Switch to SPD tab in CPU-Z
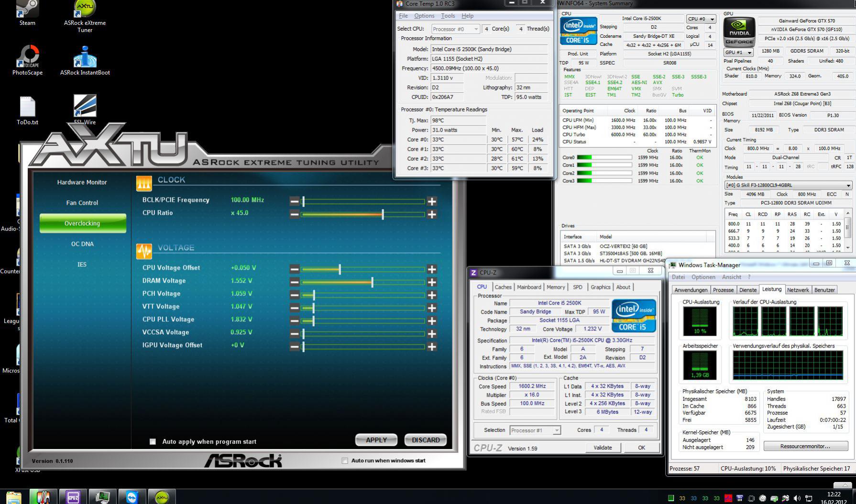The image size is (856, 504). pyautogui.click(x=578, y=287)
